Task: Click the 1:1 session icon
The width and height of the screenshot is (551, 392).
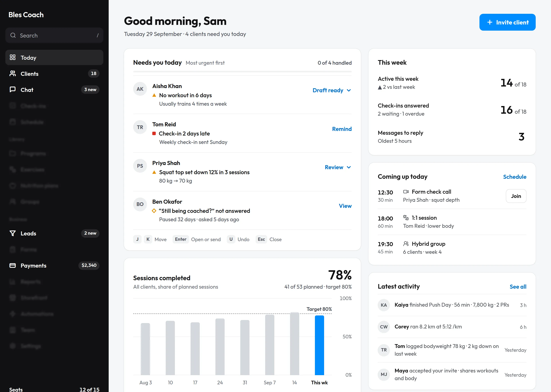Action: [406, 217]
